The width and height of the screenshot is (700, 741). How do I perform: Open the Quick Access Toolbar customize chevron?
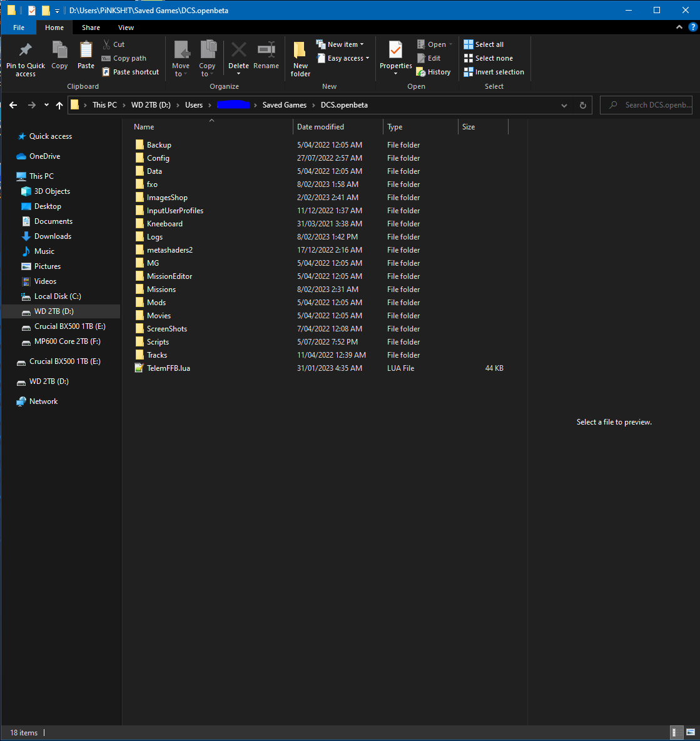tap(57, 11)
